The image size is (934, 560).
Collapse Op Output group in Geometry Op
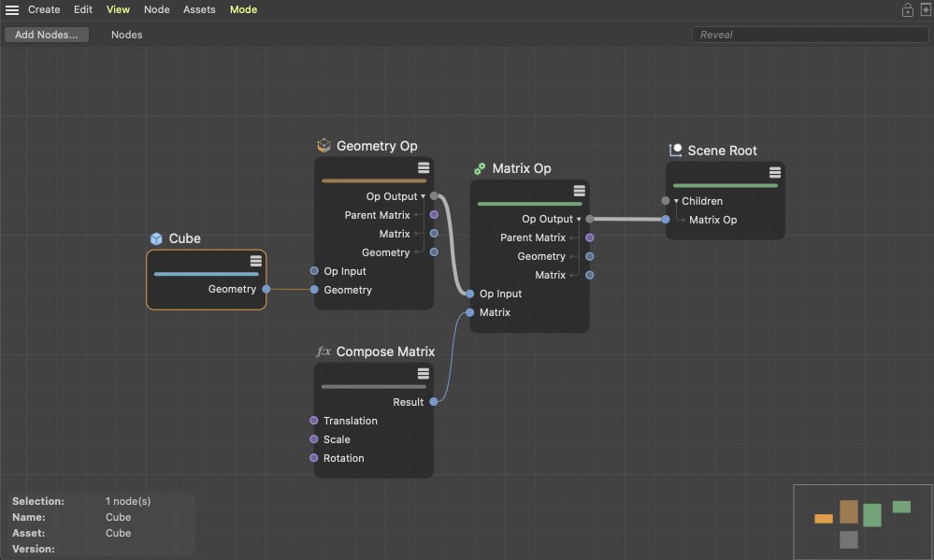424,196
